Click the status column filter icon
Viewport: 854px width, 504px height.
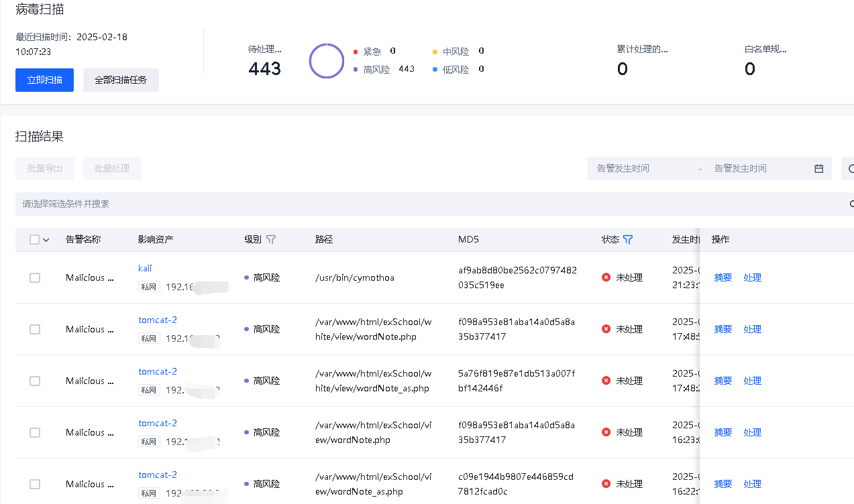(628, 239)
